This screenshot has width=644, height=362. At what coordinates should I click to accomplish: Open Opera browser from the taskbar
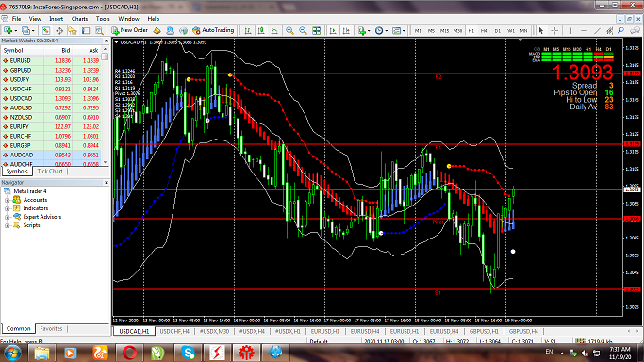click(129, 353)
